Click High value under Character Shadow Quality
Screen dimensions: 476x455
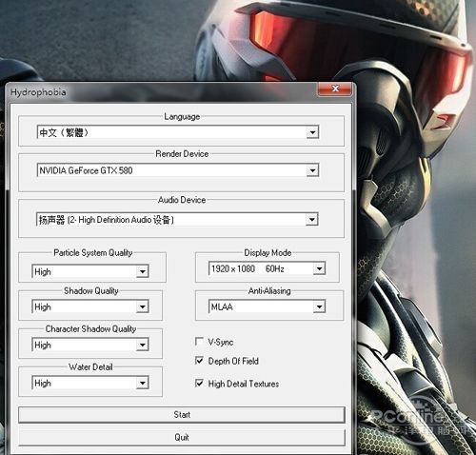43,345
